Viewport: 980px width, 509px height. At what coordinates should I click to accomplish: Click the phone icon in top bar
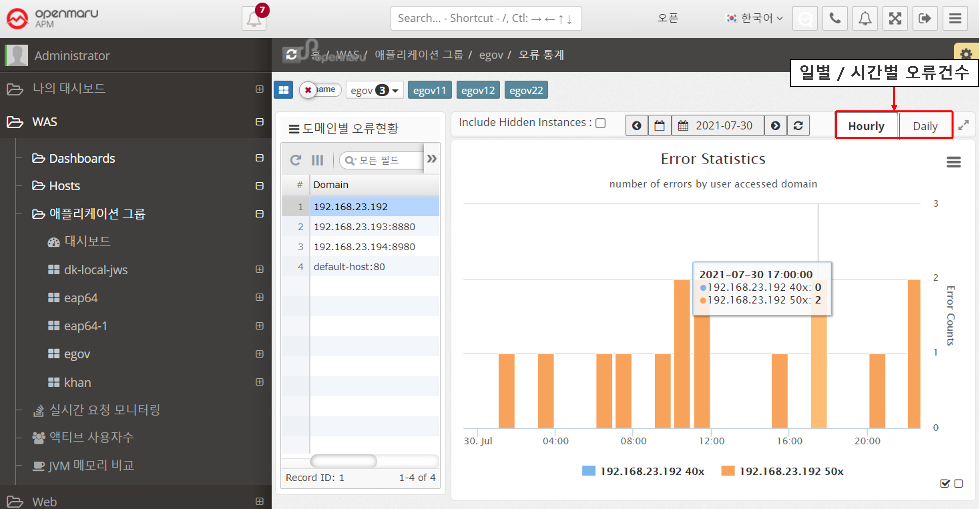(x=835, y=18)
